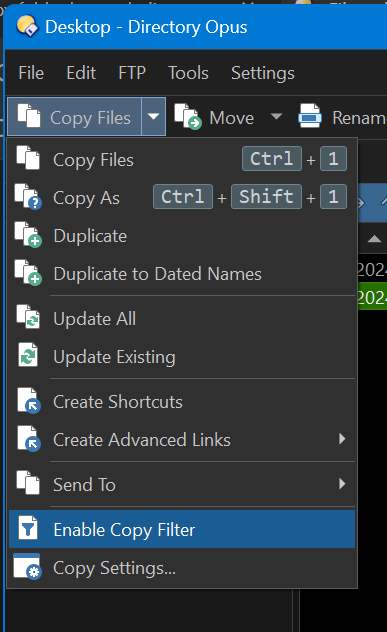Expand the Move dropdown arrow

[x=276, y=117]
